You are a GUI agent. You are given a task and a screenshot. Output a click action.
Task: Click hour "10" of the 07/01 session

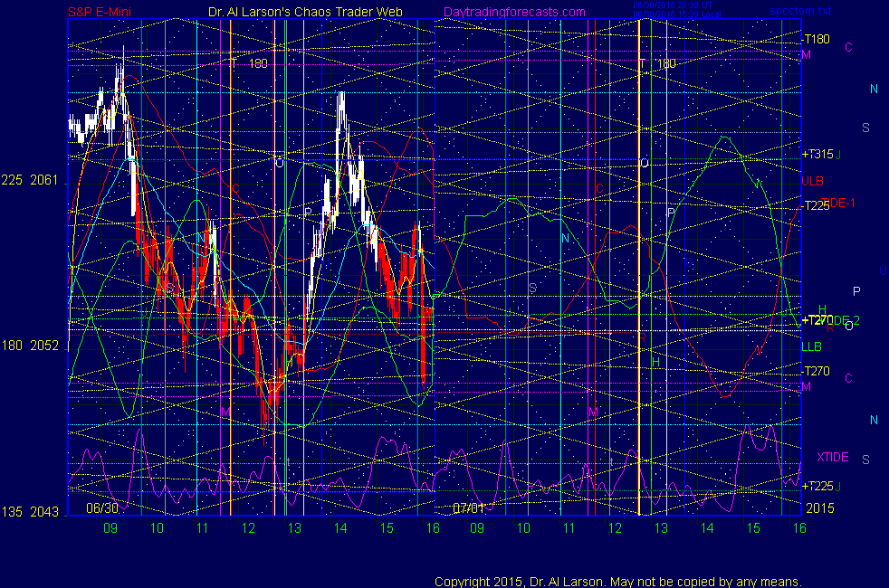(523, 528)
